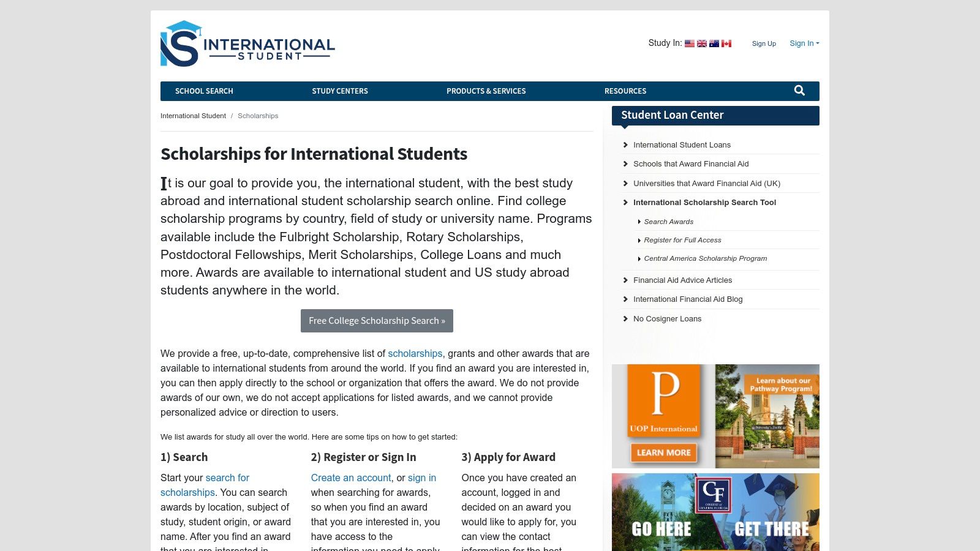Click the International Student logo
This screenshot has height=551, width=980.
246,43
